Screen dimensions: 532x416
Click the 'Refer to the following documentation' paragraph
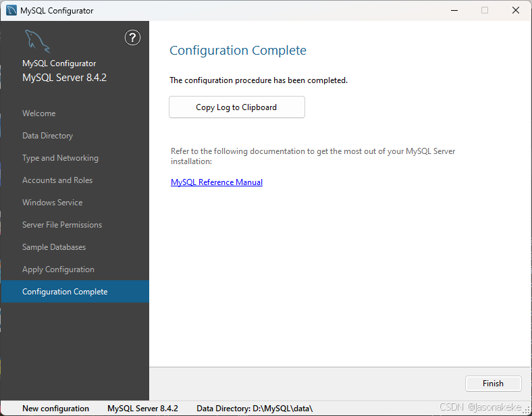pos(313,156)
